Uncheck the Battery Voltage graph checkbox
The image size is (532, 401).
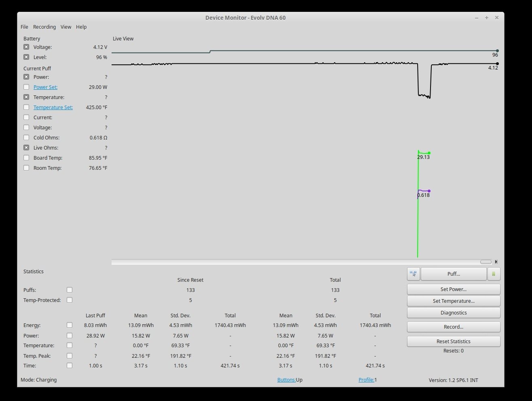(x=26, y=47)
